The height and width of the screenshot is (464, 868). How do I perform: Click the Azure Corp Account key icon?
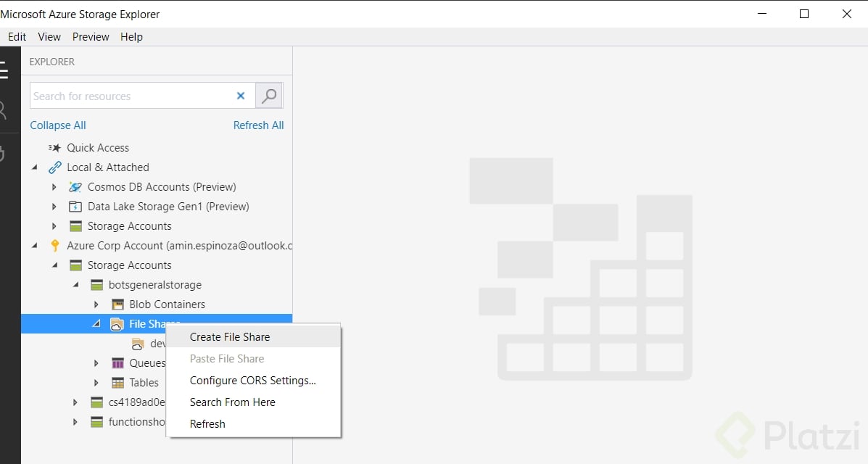tap(55, 245)
